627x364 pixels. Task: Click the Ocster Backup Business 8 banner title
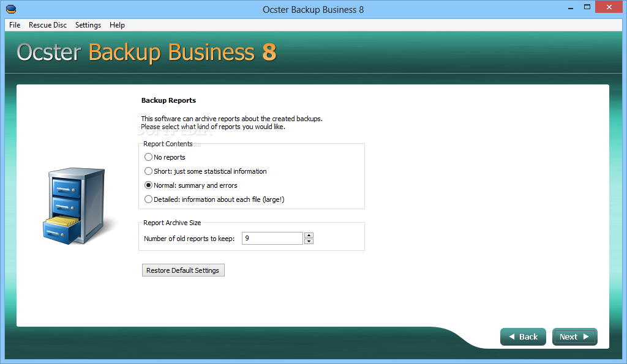pyautogui.click(x=146, y=53)
